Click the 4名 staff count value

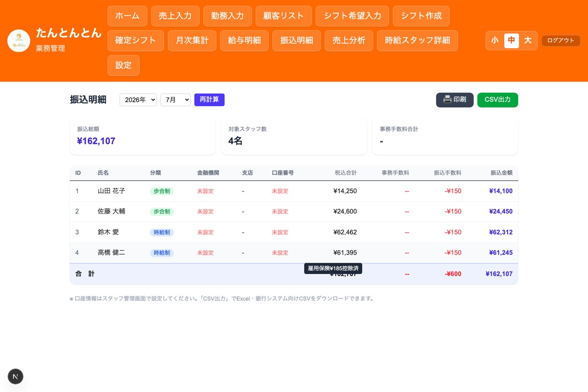coord(235,141)
